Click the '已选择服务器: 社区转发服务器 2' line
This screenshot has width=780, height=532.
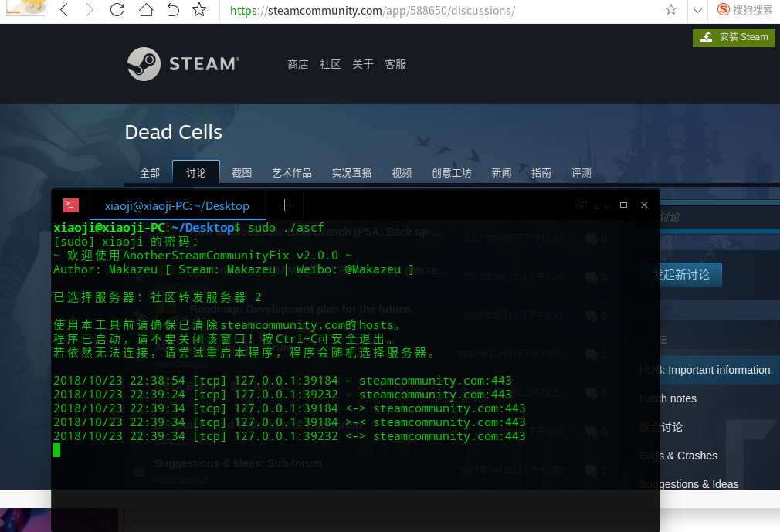158,297
